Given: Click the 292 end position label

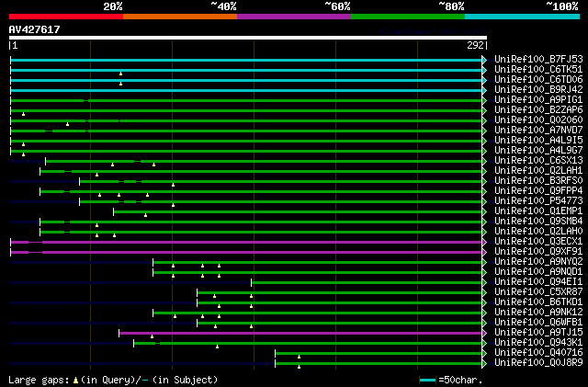Looking at the screenshot, I should [476, 45].
